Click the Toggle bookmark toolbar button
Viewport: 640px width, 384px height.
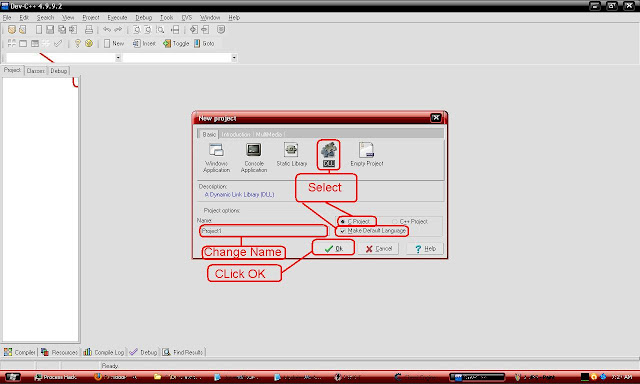(x=176, y=43)
